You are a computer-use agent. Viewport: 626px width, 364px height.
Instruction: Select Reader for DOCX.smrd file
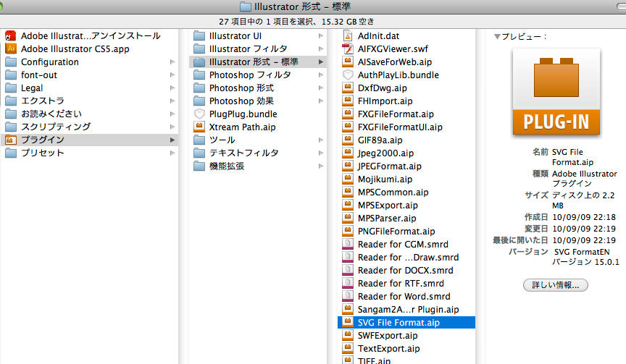point(406,271)
